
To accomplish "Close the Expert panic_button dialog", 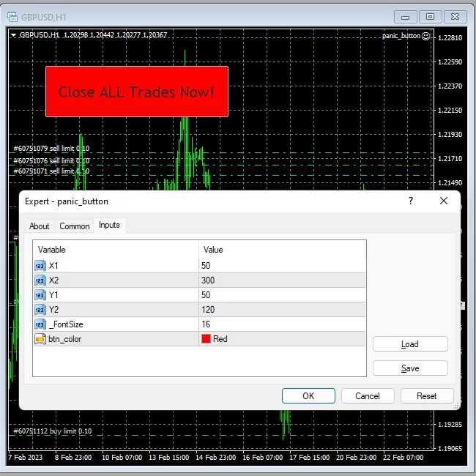I will pyautogui.click(x=444, y=201).
